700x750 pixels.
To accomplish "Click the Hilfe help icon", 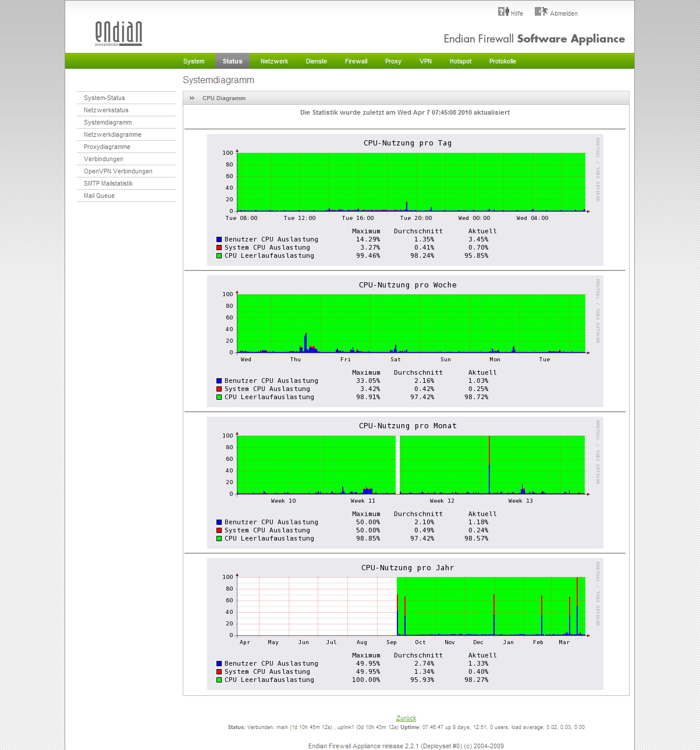I will [x=503, y=12].
